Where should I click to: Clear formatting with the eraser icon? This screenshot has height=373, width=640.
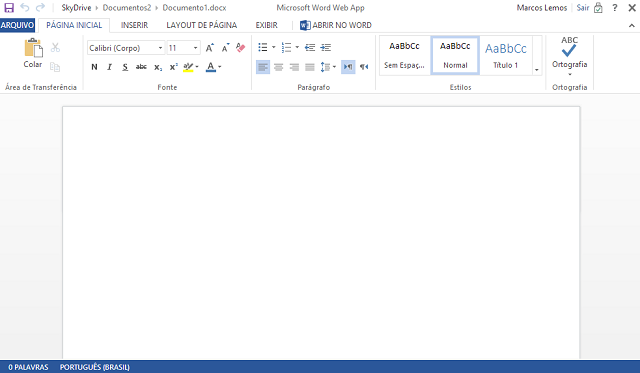[240, 48]
